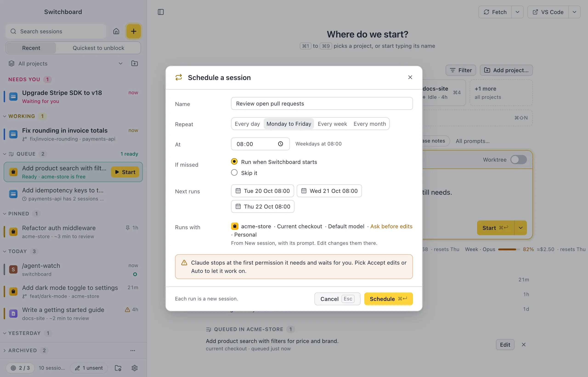The image size is (588, 377).
Task: Collapse the TODAY section
Action: [x=5, y=251]
